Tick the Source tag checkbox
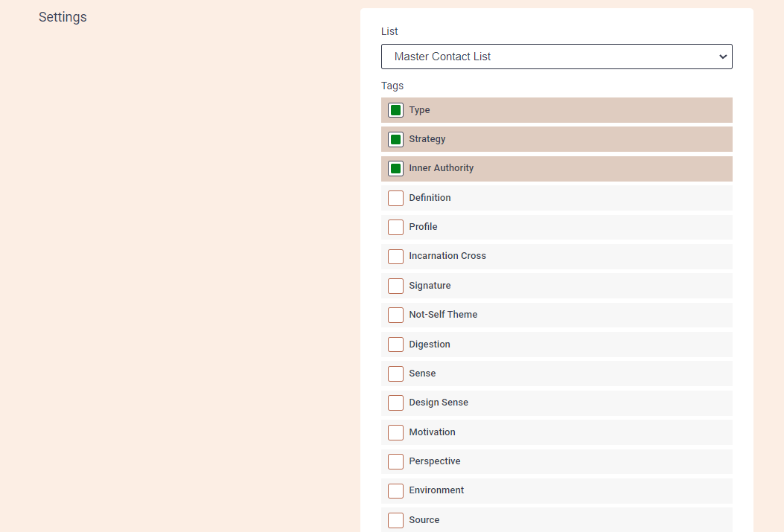784x532 pixels. (x=395, y=520)
